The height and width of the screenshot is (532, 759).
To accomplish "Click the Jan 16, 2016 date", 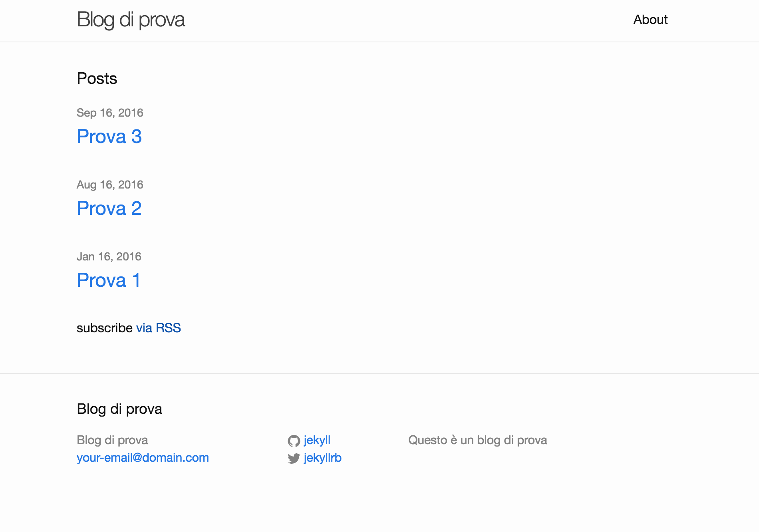I will tap(109, 257).
